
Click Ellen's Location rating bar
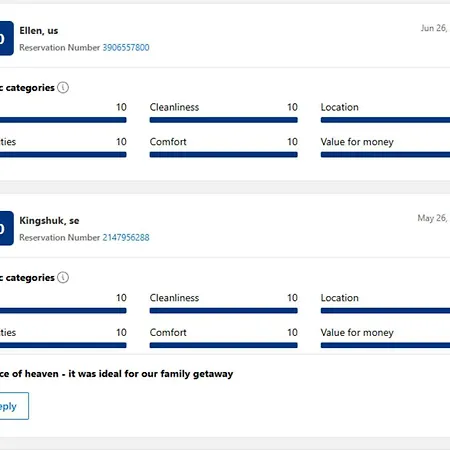coord(385,120)
